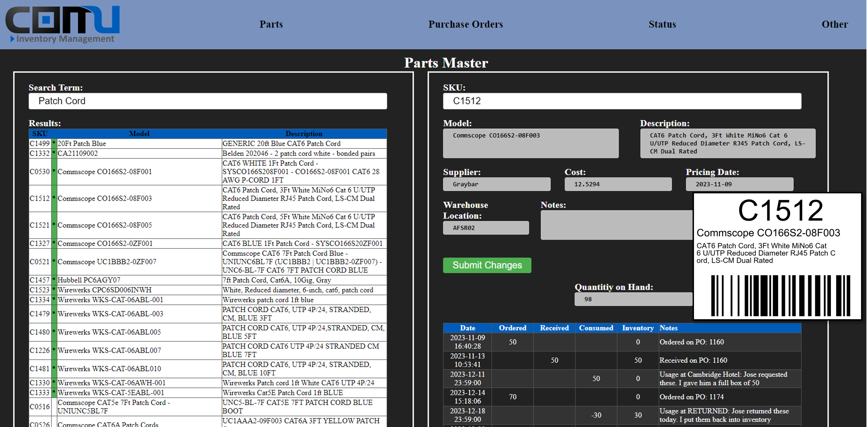Click note 'Ordered on PO: 1174'
Screen dimensions: 868x427
(691, 397)
